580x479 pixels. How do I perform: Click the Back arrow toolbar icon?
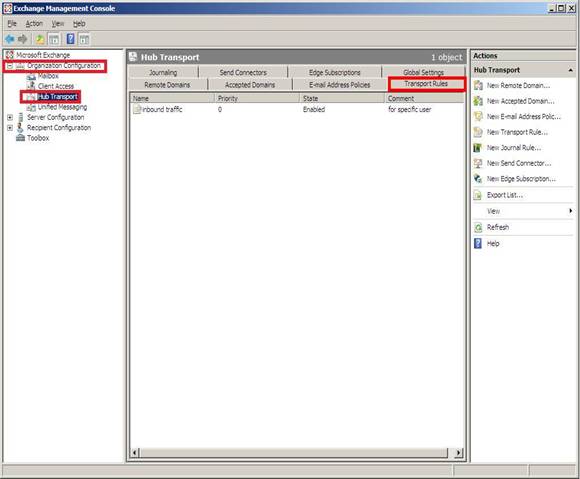coord(10,39)
